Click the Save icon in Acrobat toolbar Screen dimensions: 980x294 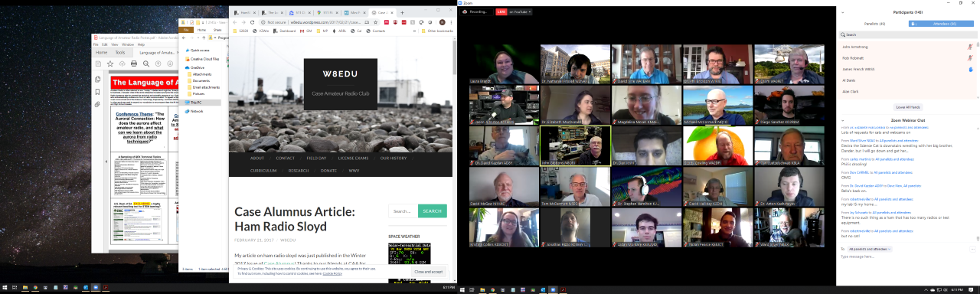coord(98,64)
